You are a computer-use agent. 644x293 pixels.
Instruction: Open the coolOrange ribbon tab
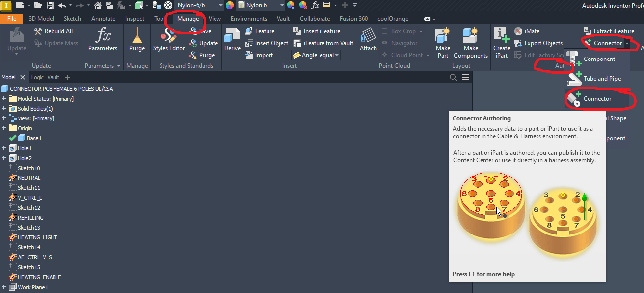point(393,19)
